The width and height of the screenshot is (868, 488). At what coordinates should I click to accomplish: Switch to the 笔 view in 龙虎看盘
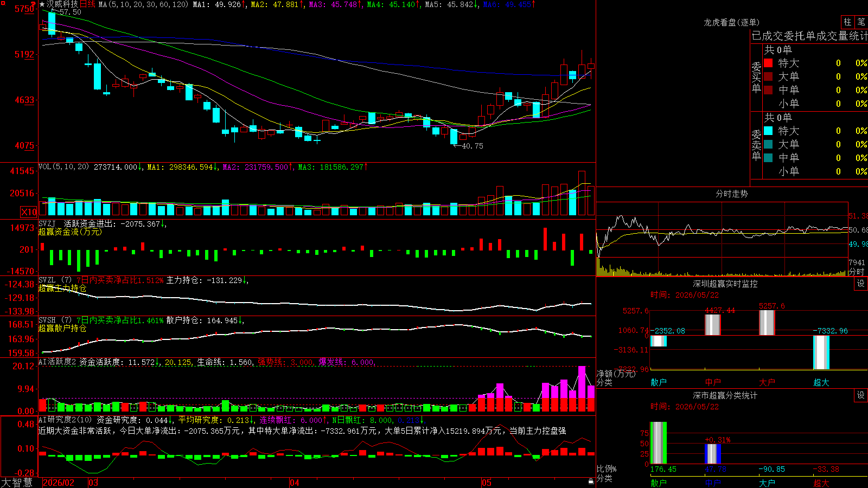point(861,22)
